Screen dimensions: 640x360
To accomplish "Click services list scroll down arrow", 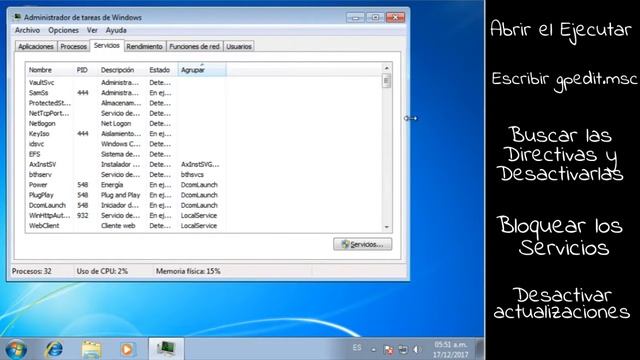I will point(386,227).
